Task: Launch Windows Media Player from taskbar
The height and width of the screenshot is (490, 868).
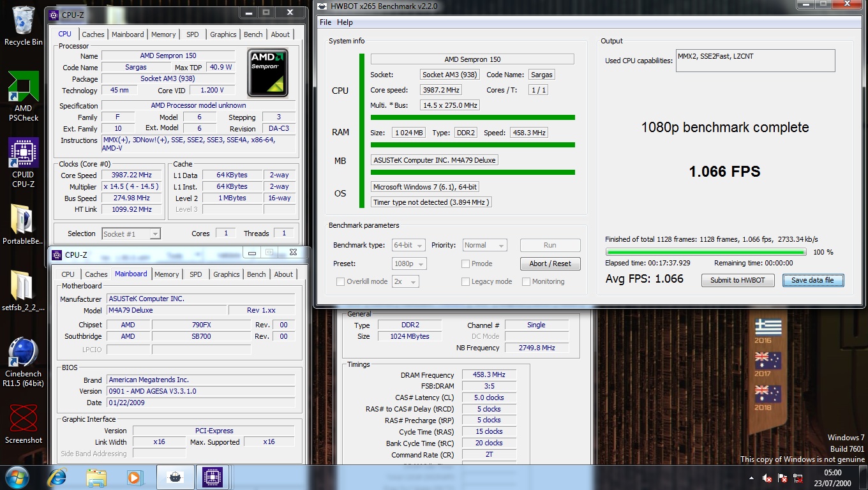Action: pyautogui.click(x=135, y=477)
